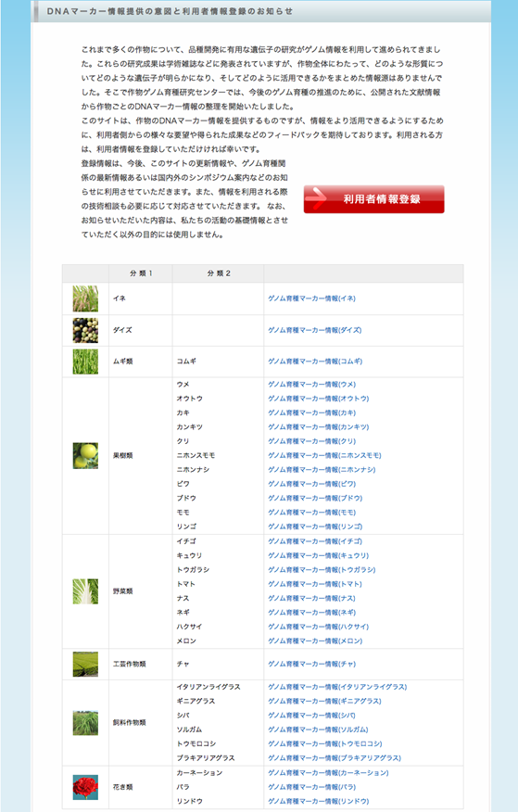Click the 分類1 column header
The height and width of the screenshot is (812, 518).
click(x=141, y=273)
